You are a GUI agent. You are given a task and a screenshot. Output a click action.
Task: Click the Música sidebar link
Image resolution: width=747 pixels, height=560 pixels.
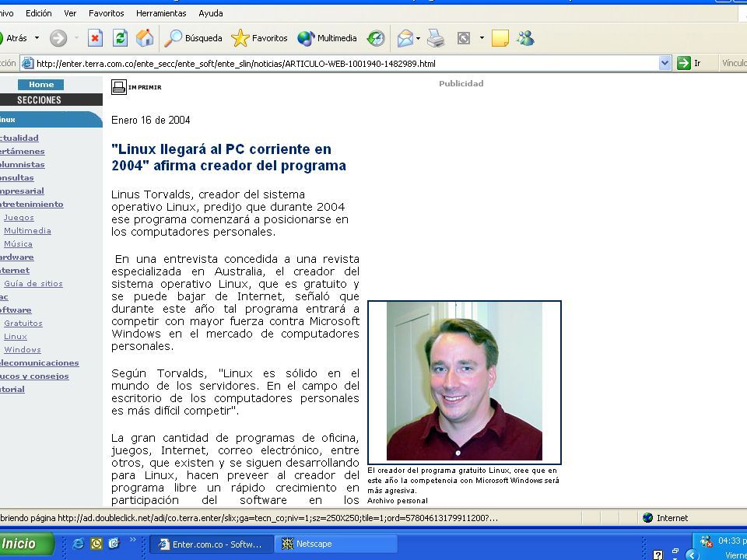18,243
